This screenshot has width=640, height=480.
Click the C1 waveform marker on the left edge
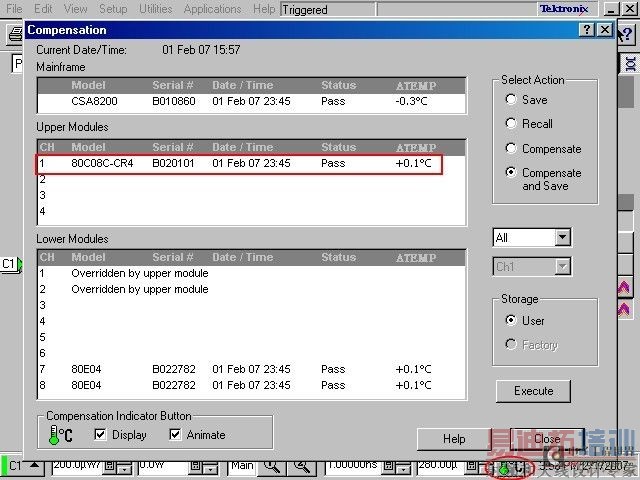(11, 264)
